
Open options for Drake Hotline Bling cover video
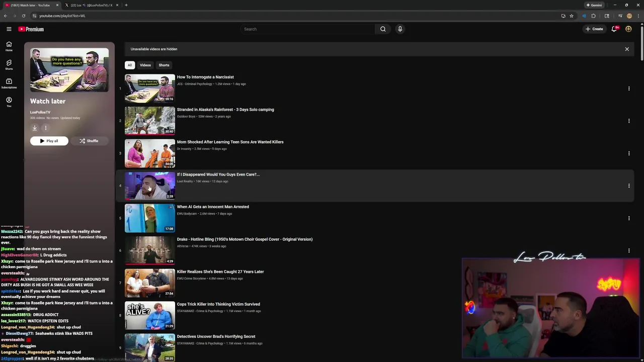(x=629, y=251)
